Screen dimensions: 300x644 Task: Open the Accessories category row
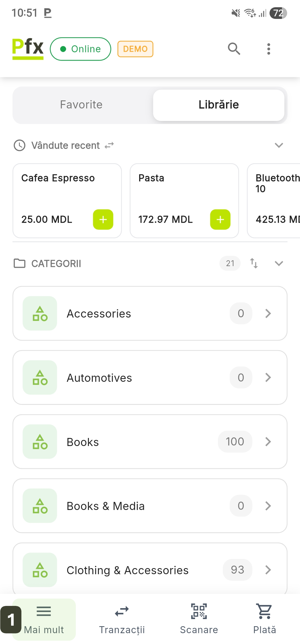coord(150,313)
